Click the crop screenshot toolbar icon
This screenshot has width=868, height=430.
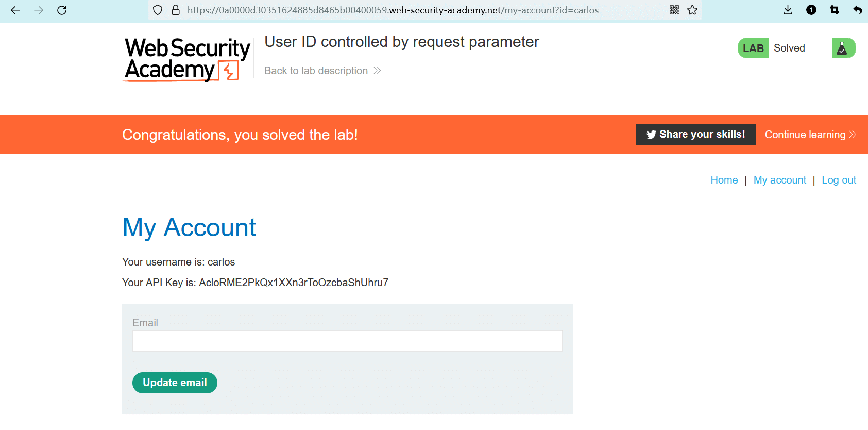(x=835, y=10)
